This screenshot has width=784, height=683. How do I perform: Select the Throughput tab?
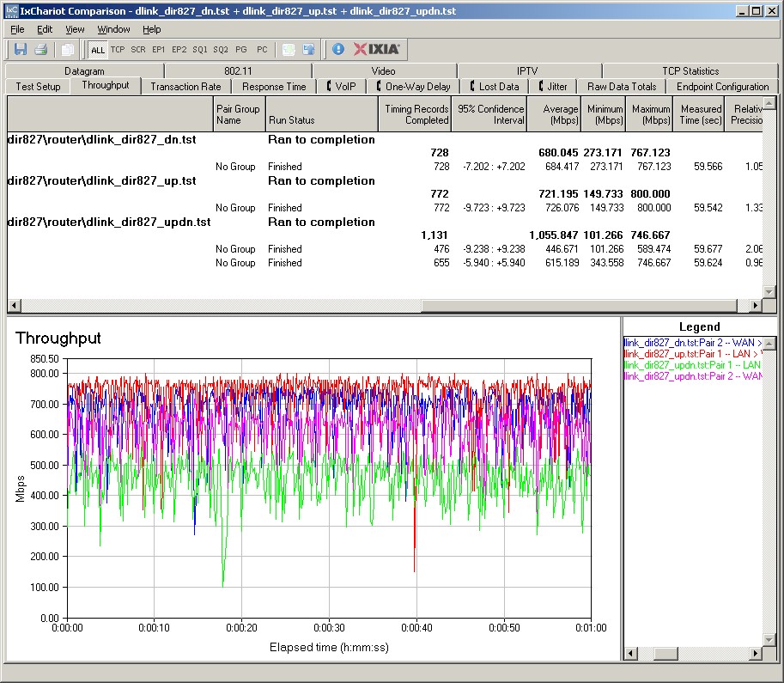pyautogui.click(x=106, y=85)
